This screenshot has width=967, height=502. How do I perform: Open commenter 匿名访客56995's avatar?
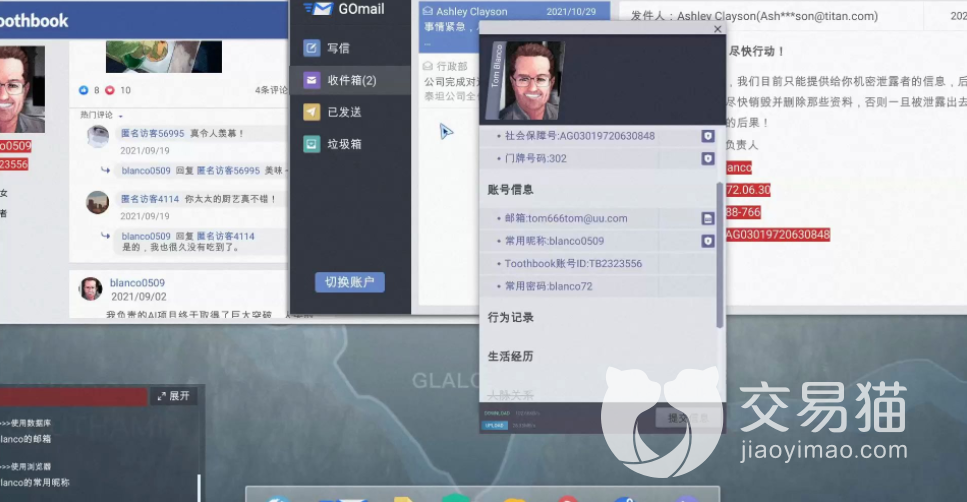pyautogui.click(x=97, y=136)
